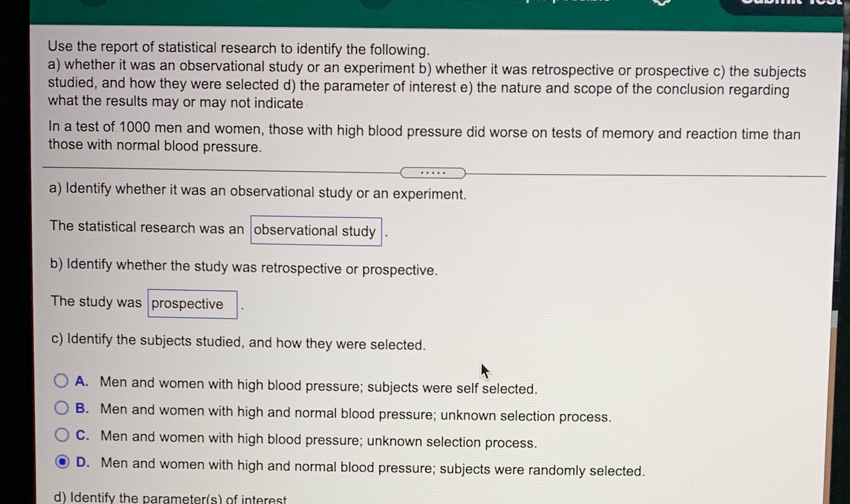The image size is (850, 504).
Task: Select answer choice B, unknown selection process
Action: pyautogui.click(x=61, y=407)
